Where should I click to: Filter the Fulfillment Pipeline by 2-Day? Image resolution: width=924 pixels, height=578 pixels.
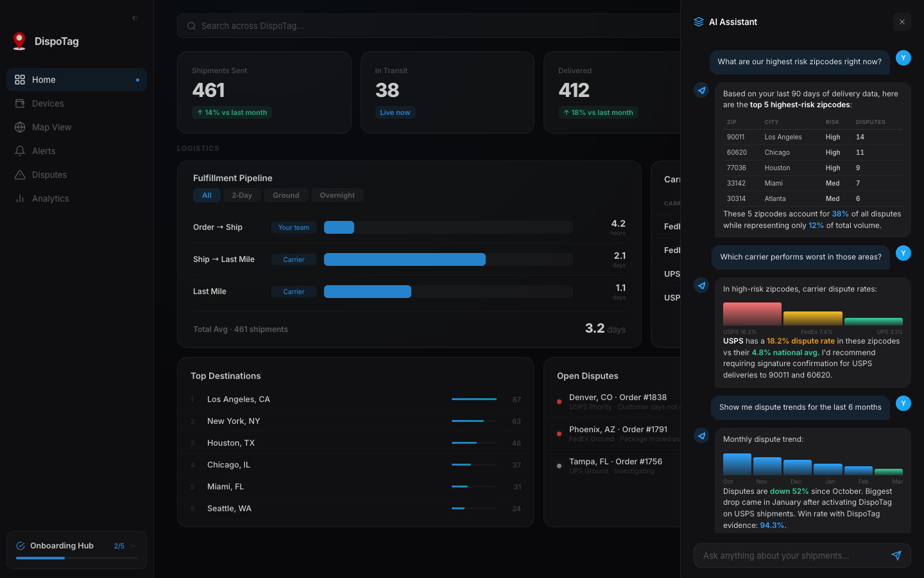click(242, 195)
